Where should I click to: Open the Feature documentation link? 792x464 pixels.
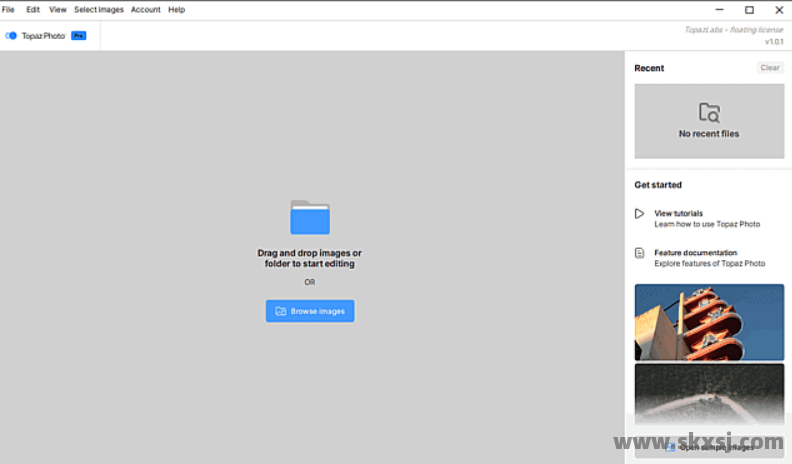pyautogui.click(x=695, y=253)
